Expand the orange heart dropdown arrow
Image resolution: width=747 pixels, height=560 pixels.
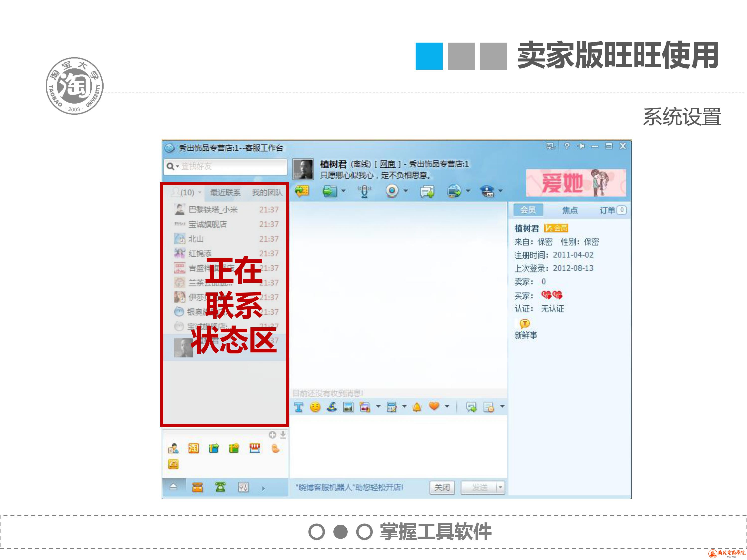click(447, 406)
